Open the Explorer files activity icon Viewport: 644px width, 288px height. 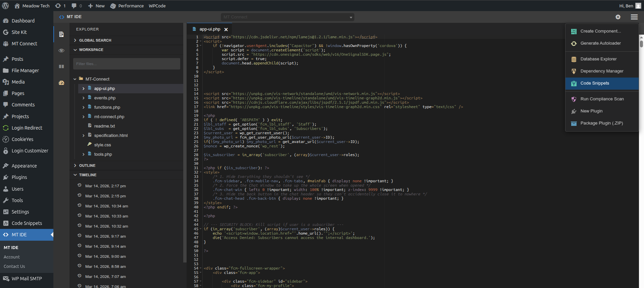(x=61, y=34)
